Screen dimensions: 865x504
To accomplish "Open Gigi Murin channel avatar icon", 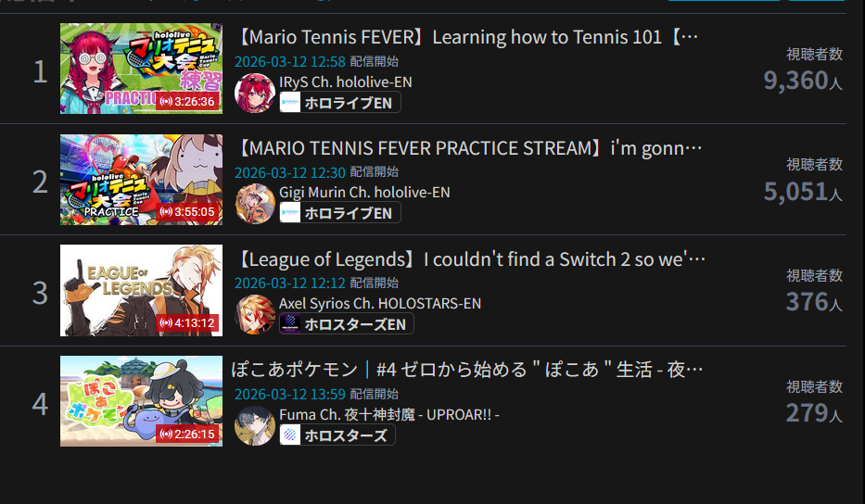I will [255, 204].
